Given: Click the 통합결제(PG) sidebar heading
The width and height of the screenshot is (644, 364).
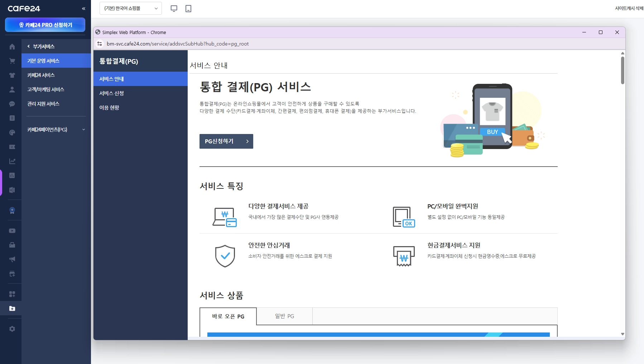Looking at the screenshot, I should (x=119, y=61).
